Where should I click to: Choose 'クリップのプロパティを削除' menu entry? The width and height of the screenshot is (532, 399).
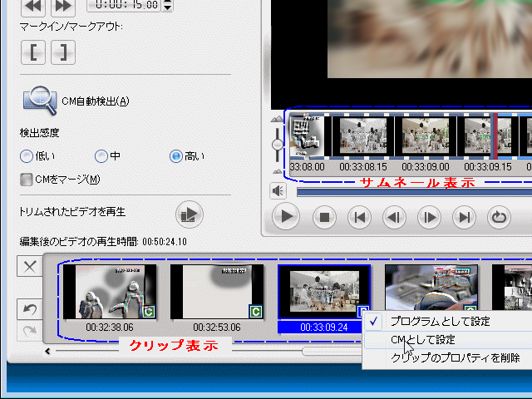455,358
